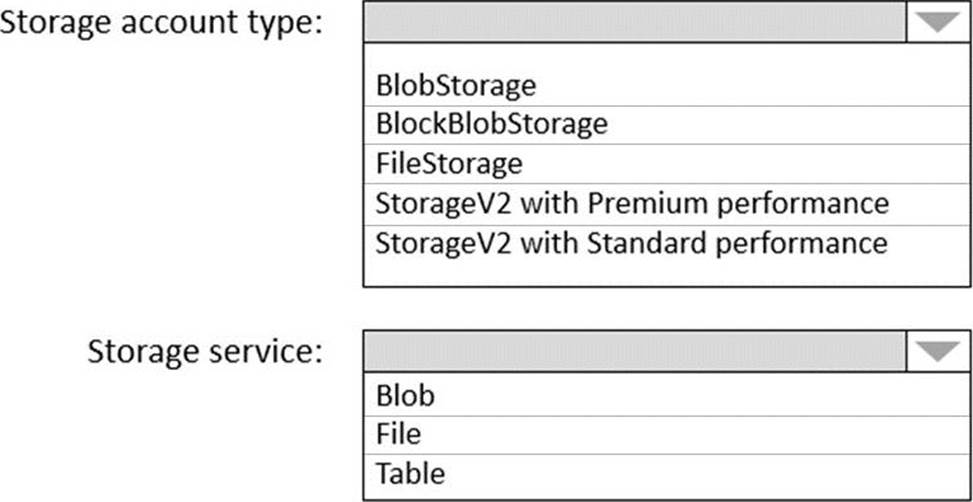The height and width of the screenshot is (502, 973).
Task: Collapse the account type list using its arrow
Action: [x=937, y=22]
